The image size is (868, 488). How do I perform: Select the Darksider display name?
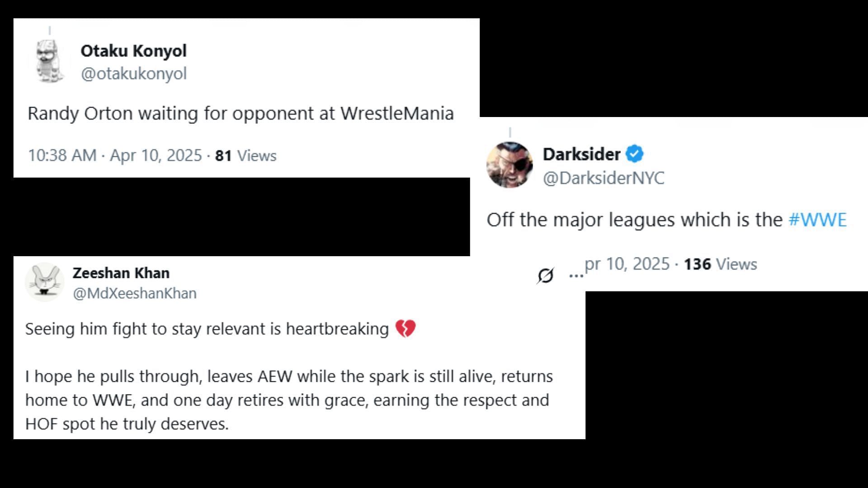[x=581, y=154]
